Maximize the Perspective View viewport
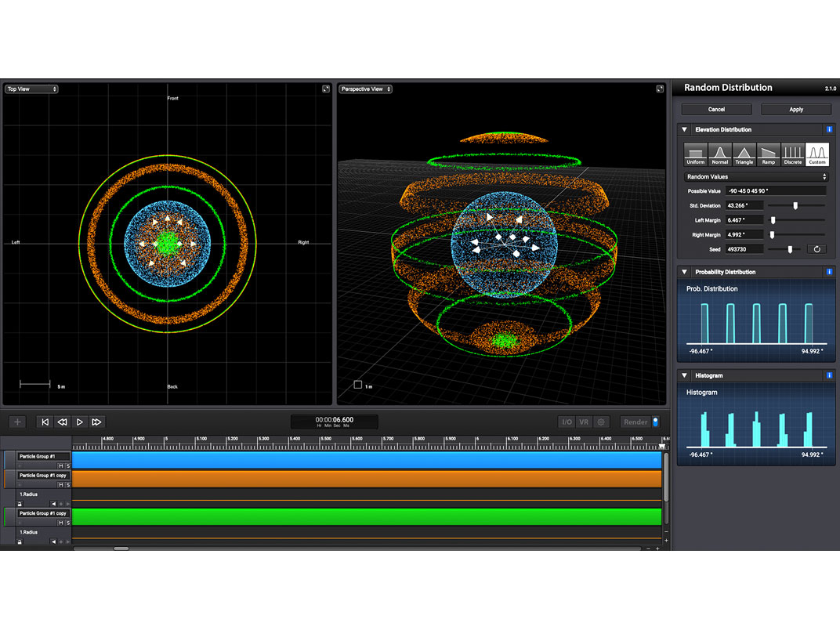The width and height of the screenshot is (840, 630). [660, 89]
